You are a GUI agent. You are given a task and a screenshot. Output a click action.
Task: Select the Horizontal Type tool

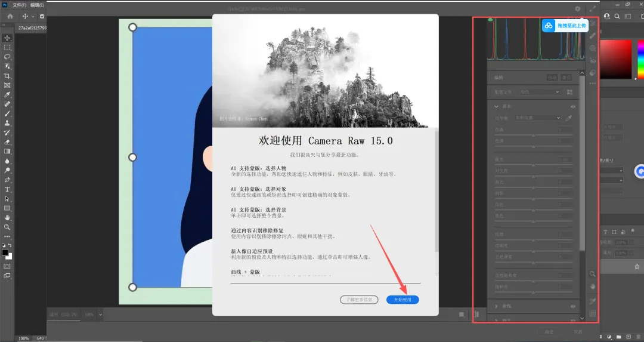click(7, 189)
